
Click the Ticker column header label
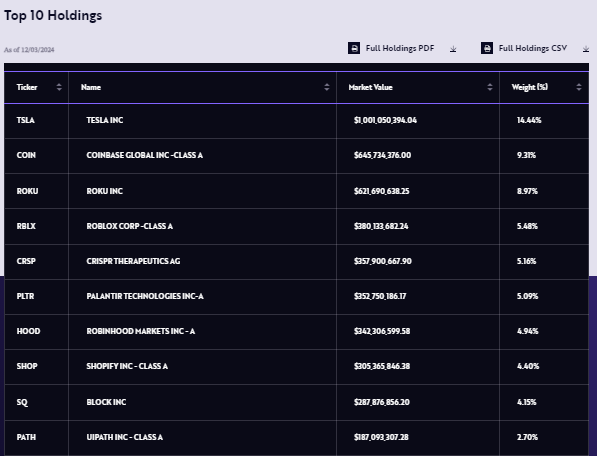click(x=27, y=87)
